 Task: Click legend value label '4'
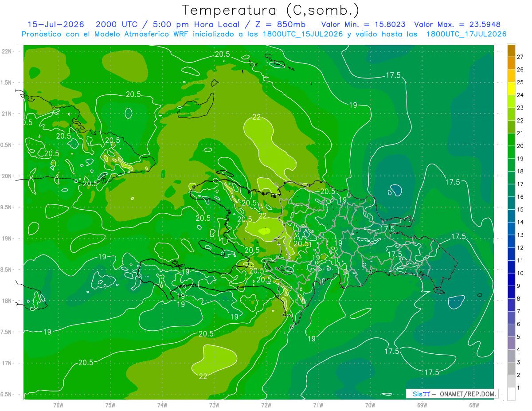pyautogui.click(x=518, y=349)
